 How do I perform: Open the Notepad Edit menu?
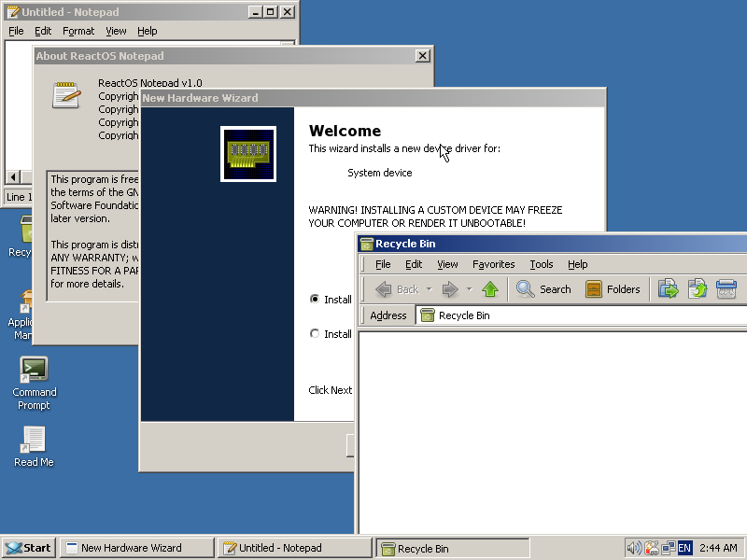43,31
